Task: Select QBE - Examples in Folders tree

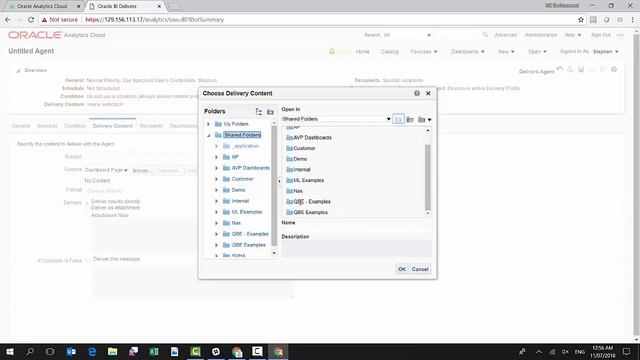Action: tap(250, 234)
